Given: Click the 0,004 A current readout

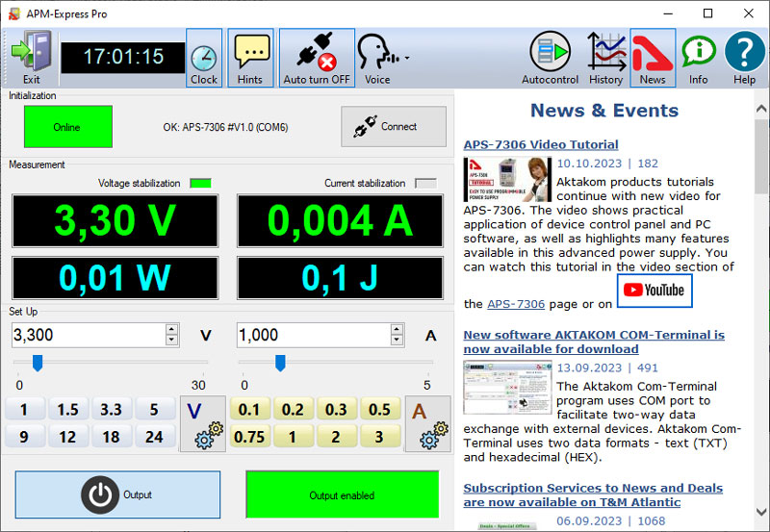Looking at the screenshot, I should [341, 221].
